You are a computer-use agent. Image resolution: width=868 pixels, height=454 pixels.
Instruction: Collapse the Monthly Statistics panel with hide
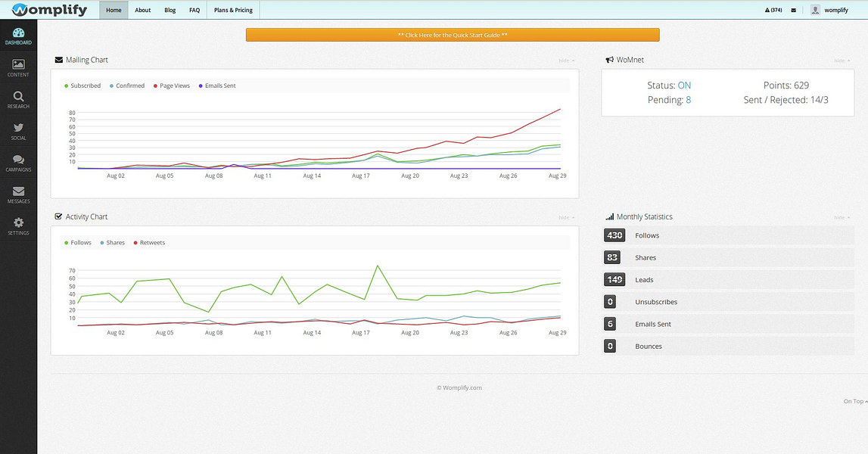842,217
